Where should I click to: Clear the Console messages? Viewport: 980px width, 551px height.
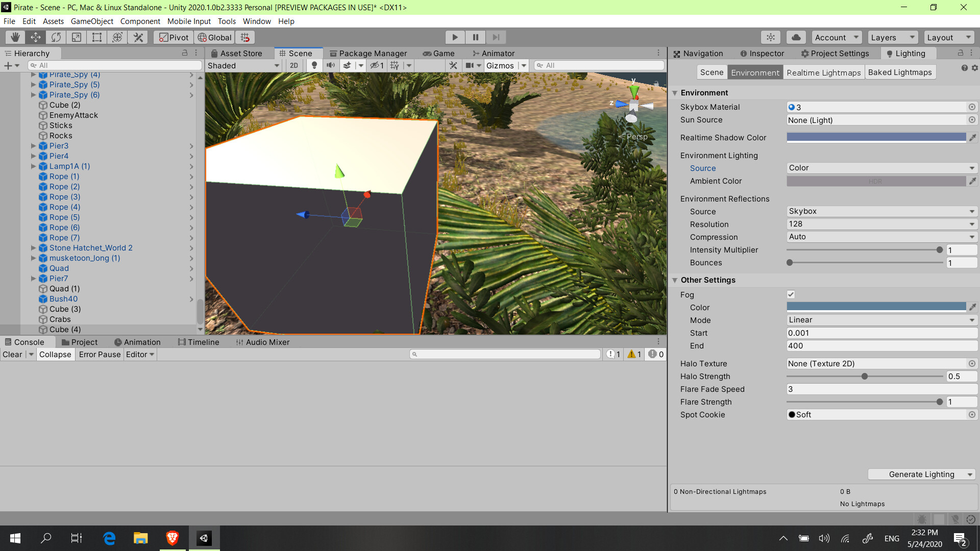pos(12,354)
